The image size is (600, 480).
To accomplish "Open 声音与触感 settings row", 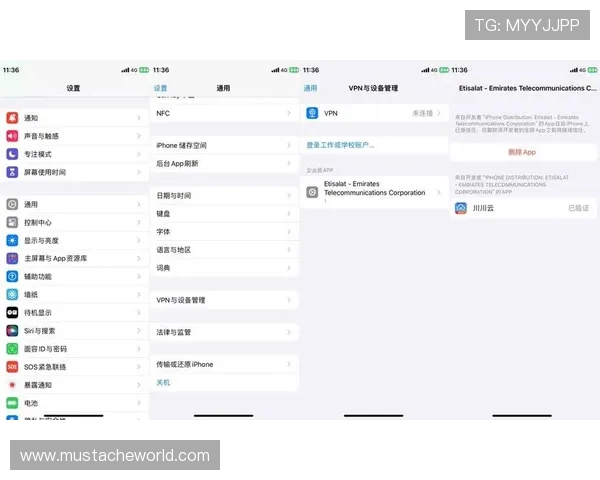I will click(x=74, y=136).
